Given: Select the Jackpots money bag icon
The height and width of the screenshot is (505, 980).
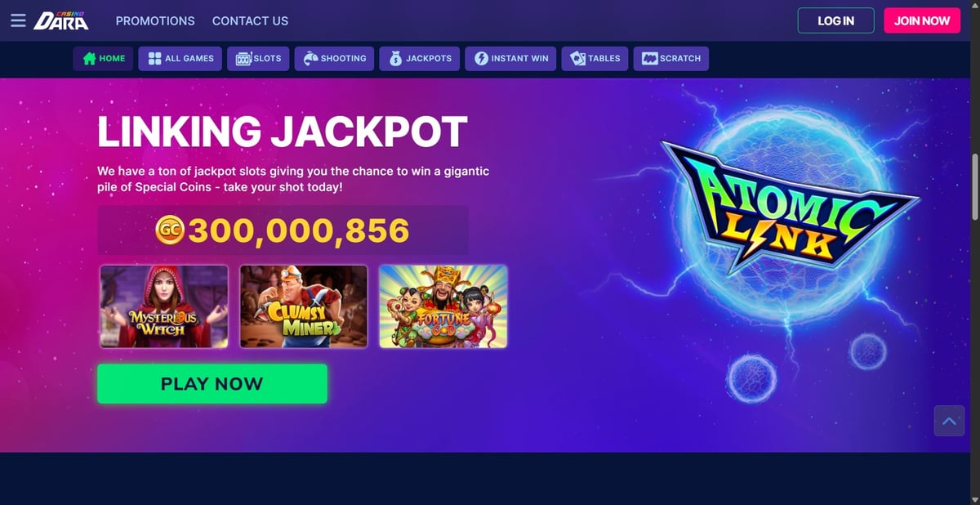Looking at the screenshot, I should 396,59.
